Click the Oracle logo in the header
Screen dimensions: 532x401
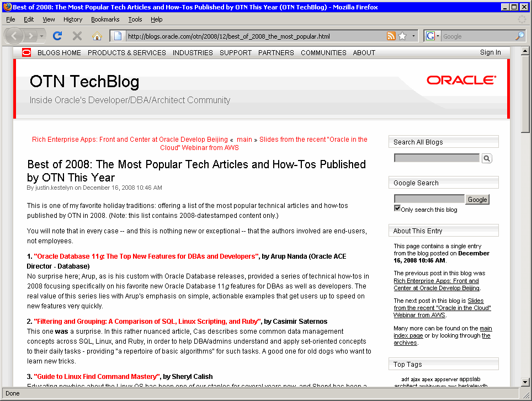[x=461, y=80]
